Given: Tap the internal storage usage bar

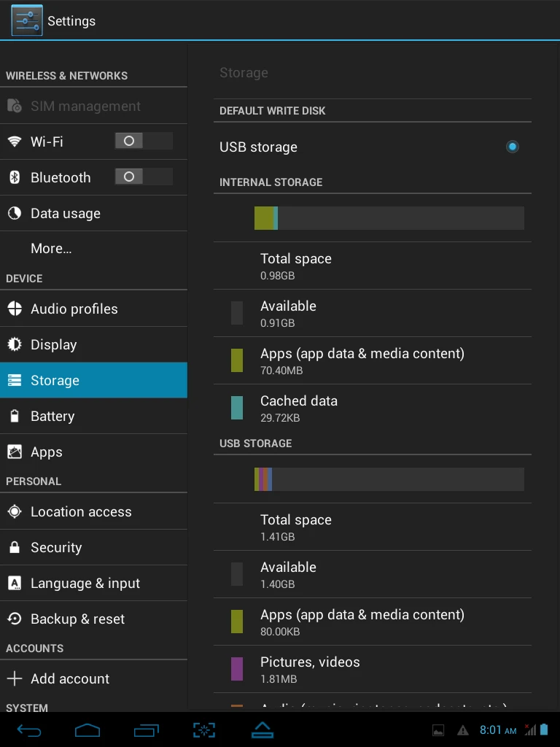Looking at the screenshot, I should click(389, 218).
